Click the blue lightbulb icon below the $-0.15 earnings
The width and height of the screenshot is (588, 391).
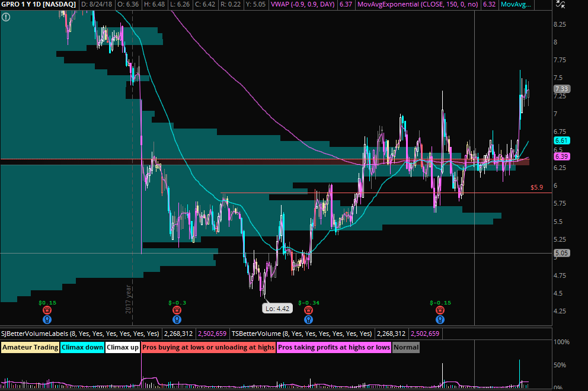440,319
